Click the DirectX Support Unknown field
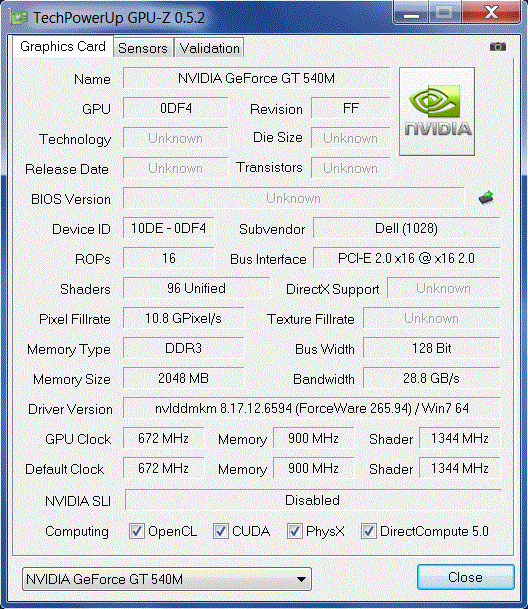Image resolution: width=528 pixels, height=609 pixels. point(444,288)
